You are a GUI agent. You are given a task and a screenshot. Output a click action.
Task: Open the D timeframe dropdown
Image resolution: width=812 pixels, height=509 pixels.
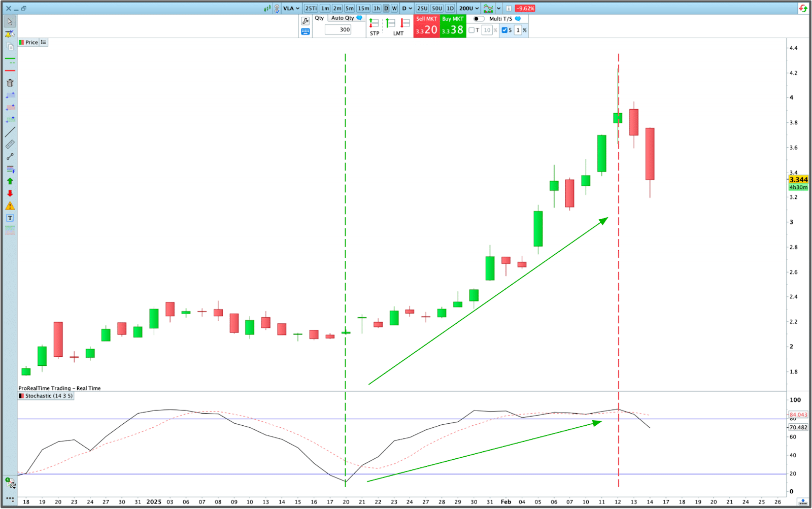(x=407, y=8)
